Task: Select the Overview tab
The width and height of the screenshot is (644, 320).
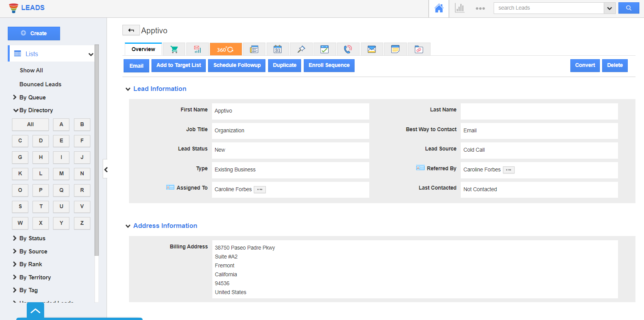Action: click(143, 50)
